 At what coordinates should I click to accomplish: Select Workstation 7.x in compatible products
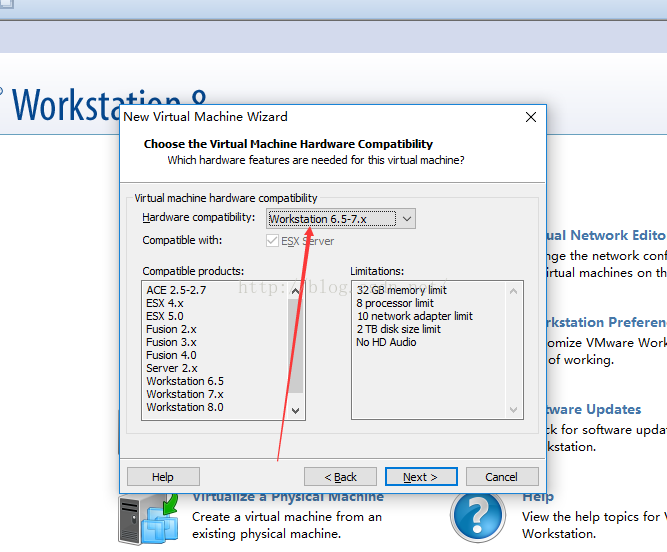click(x=185, y=394)
